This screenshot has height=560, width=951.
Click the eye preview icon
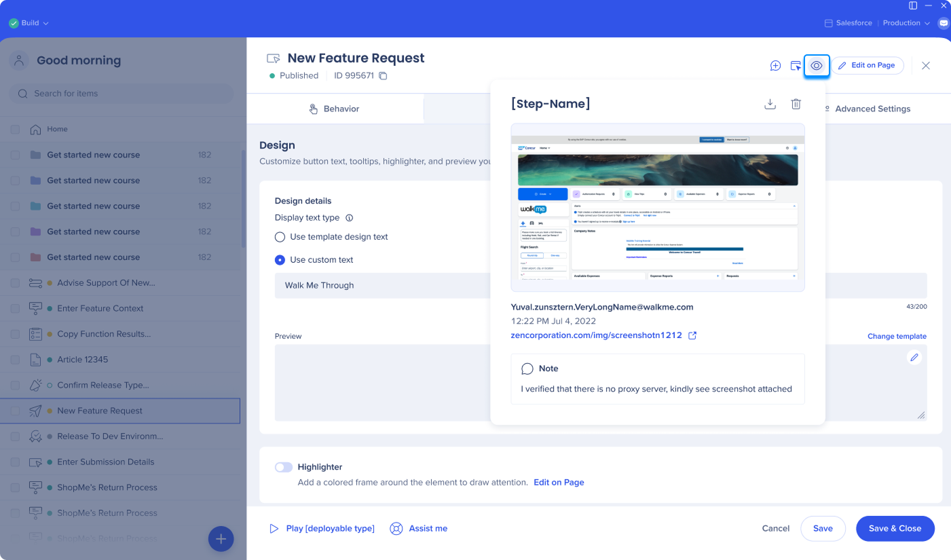(817, 66)
